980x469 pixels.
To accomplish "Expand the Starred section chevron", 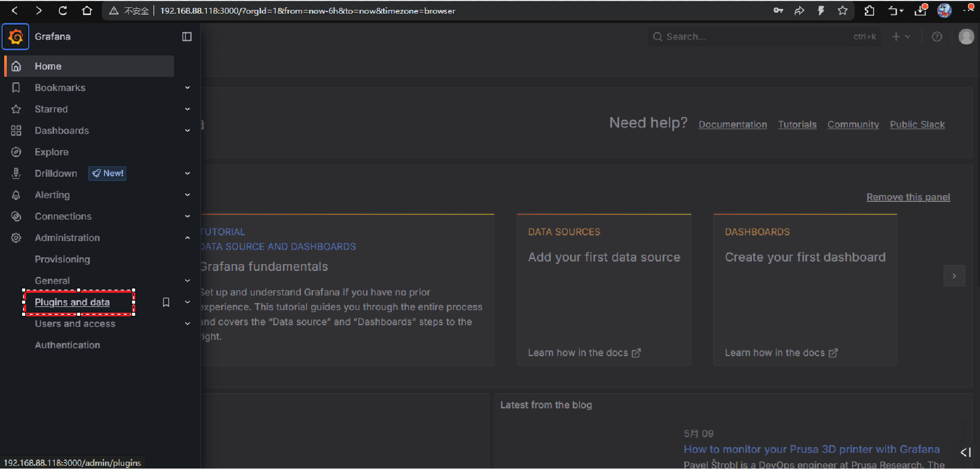I will 188,109.
